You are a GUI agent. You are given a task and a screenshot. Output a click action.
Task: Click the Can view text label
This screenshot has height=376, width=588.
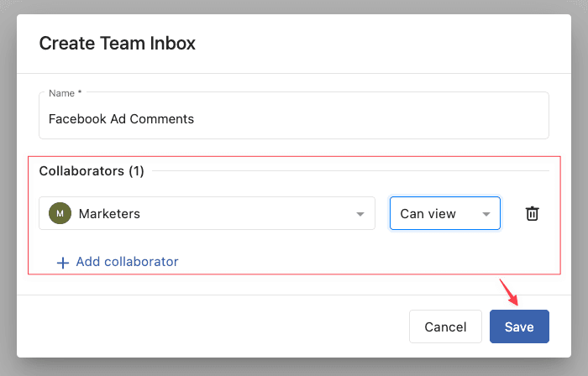point(428,214)
